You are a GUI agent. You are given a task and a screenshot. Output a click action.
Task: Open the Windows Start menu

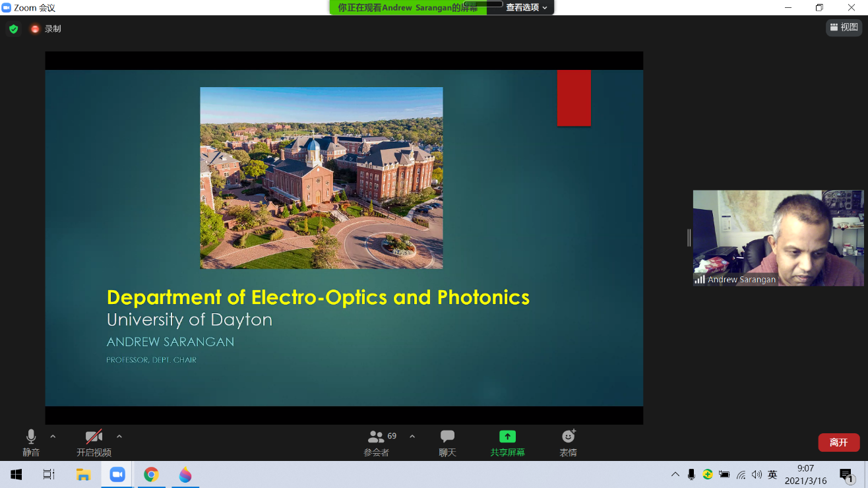point(16,474)
